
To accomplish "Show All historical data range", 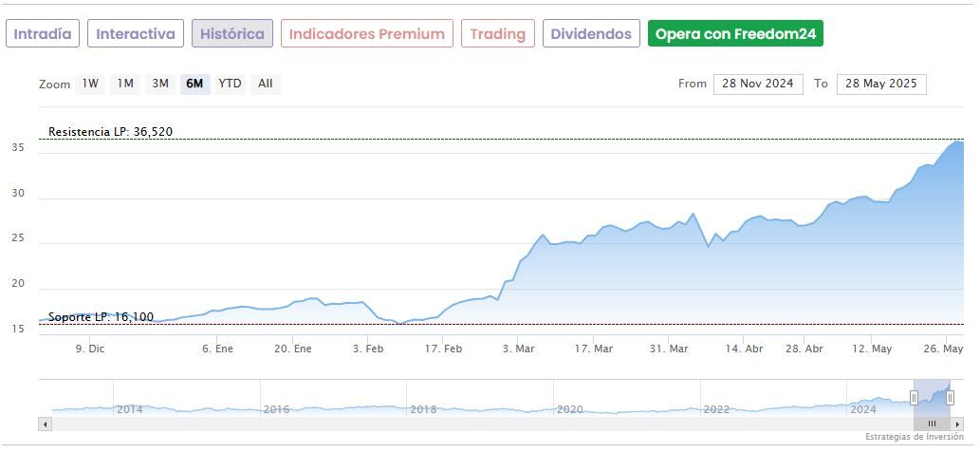I will (266, 84).
